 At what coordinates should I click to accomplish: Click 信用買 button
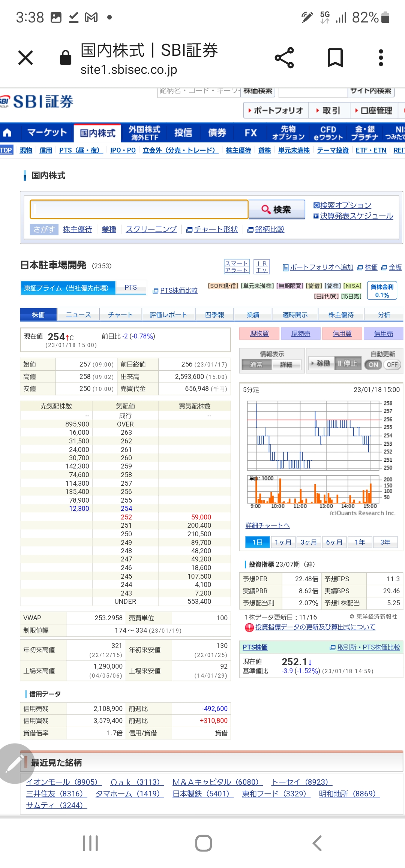pos(342,334)
